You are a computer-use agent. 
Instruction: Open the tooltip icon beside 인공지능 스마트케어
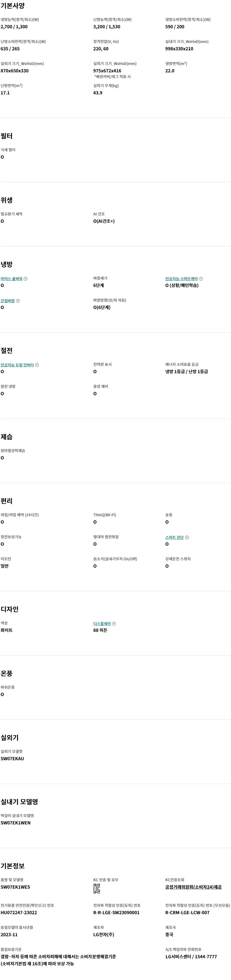pos(201,279)
